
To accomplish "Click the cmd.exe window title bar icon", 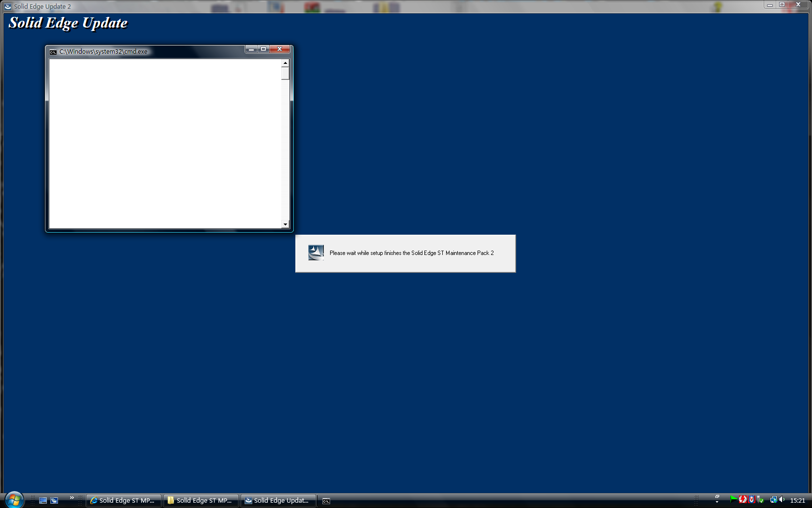I will (53, 52).
